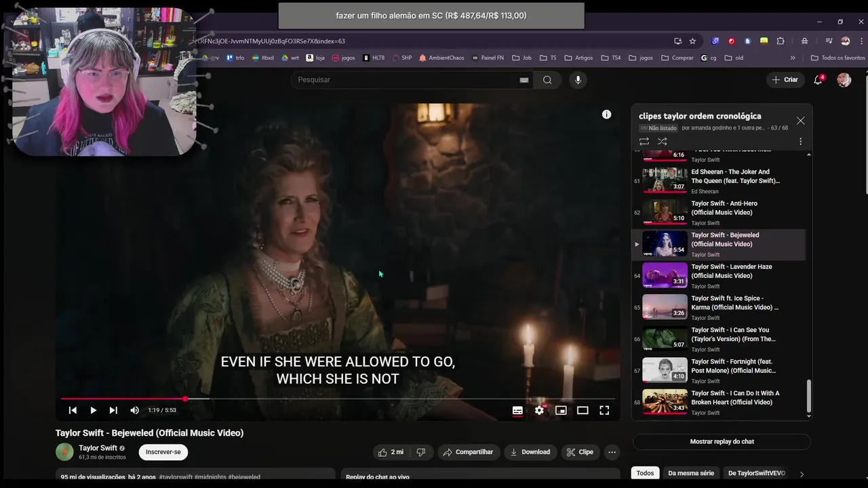
Task: Open the trlo bookmark
Action: [235, 58]
